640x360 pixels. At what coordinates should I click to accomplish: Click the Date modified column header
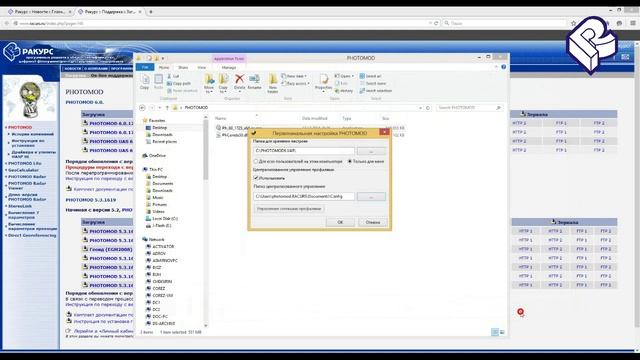pyautogui.click(x=315, y=118)
